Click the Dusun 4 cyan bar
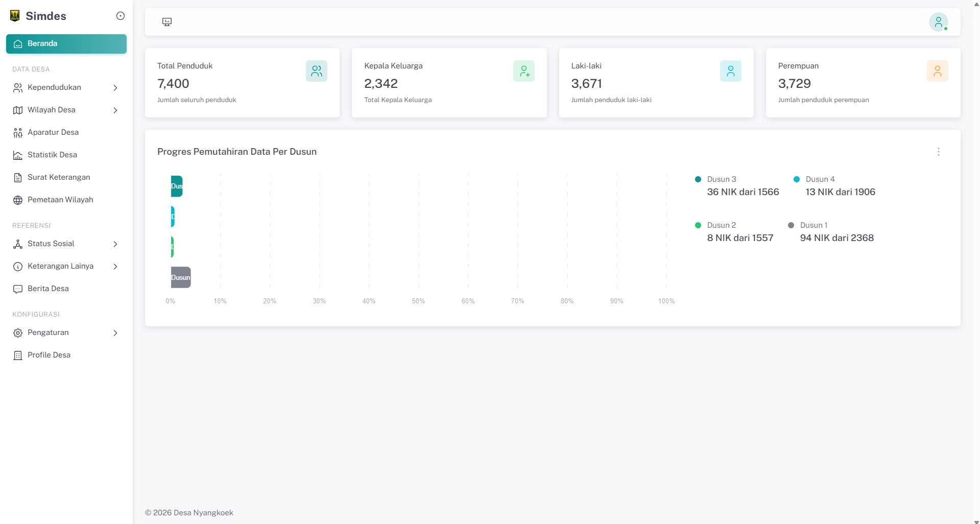The image size is (980, 524). [173, 217]
